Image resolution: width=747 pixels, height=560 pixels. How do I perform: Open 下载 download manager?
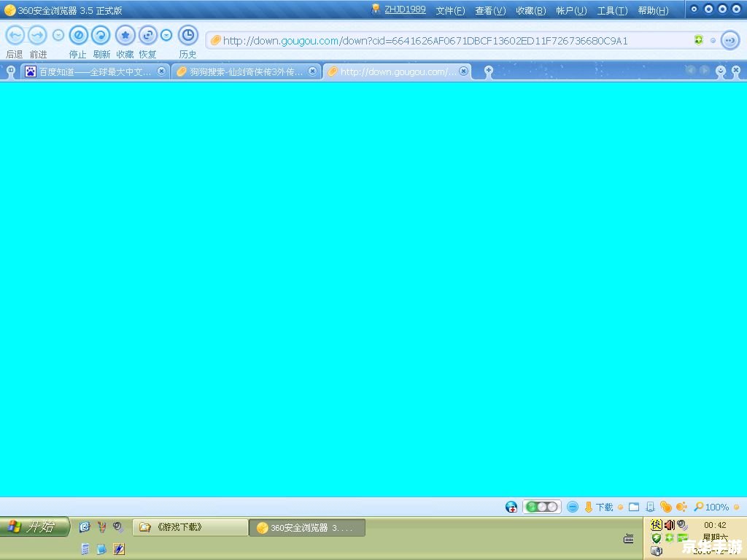click(599, 507)
